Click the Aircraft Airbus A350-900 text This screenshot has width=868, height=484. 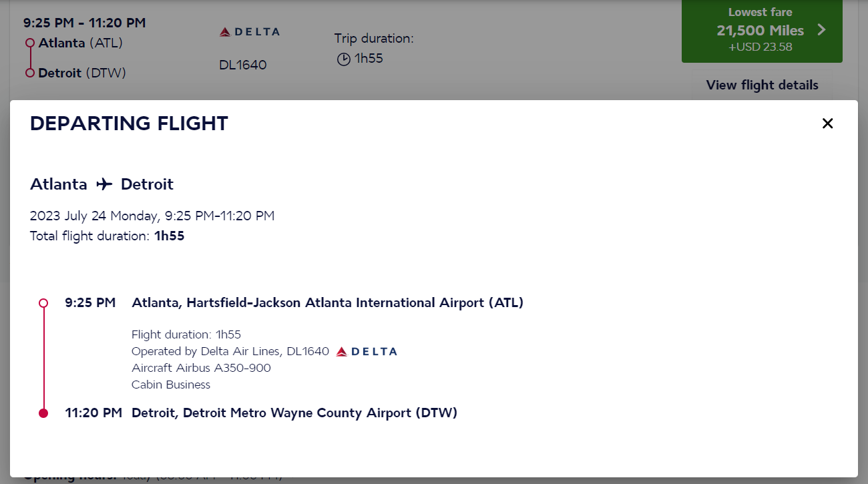point(200,367)
